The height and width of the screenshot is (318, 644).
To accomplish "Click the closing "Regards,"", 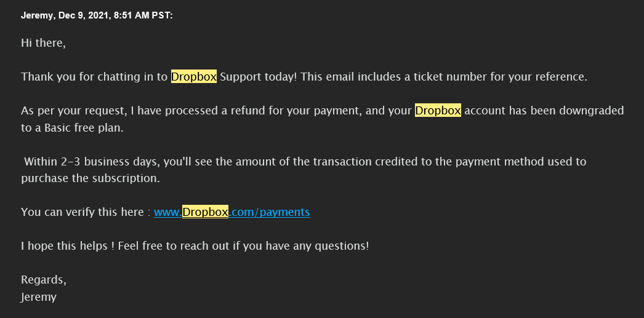I will click(44, 280).
